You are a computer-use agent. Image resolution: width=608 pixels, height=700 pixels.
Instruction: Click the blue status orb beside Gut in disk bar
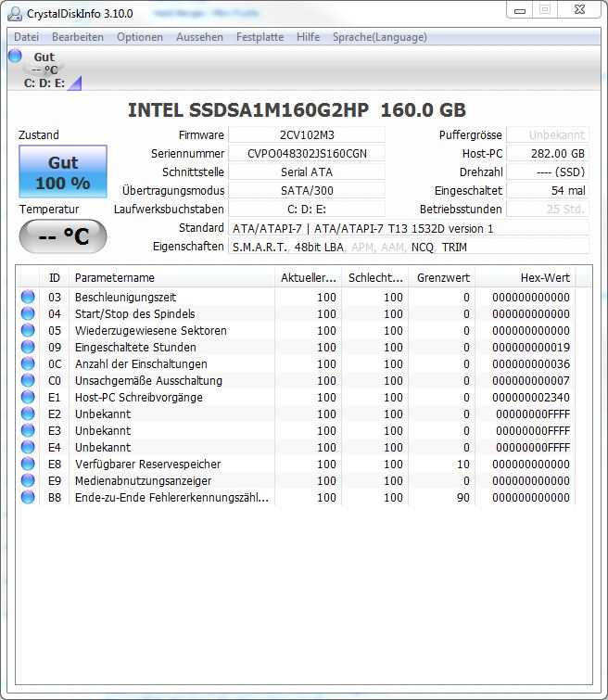point(15,57)
